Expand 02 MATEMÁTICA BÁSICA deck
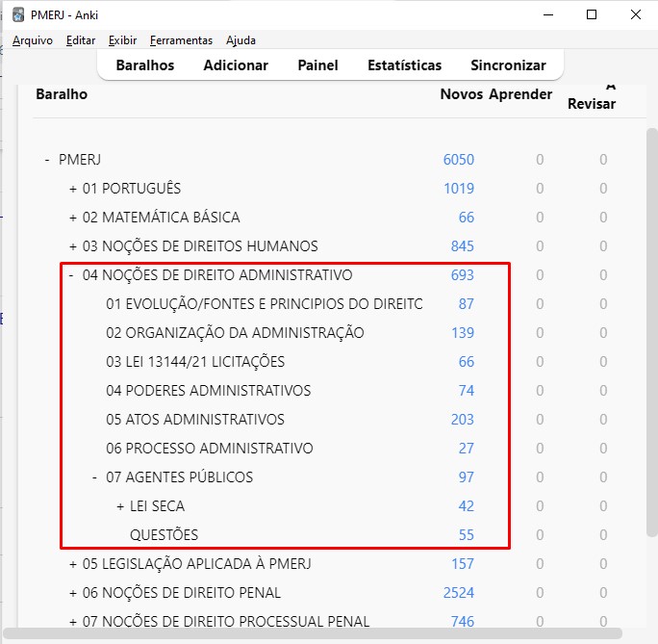This screenshot has width=658, height=644. pos(73,218)
